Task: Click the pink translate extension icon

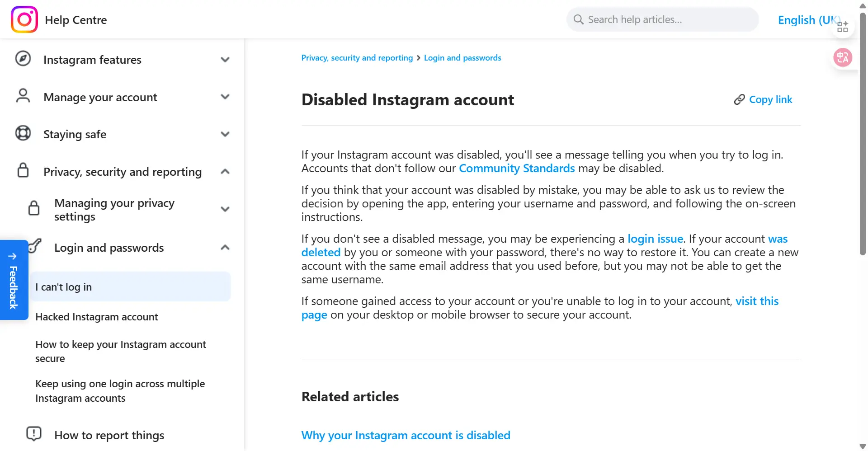Action: [843, 57]
